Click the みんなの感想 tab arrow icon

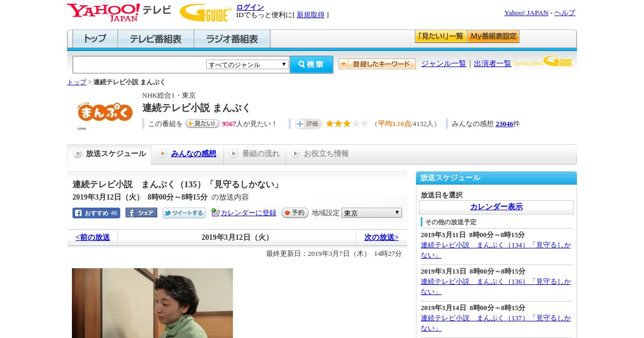click(163, 154)
